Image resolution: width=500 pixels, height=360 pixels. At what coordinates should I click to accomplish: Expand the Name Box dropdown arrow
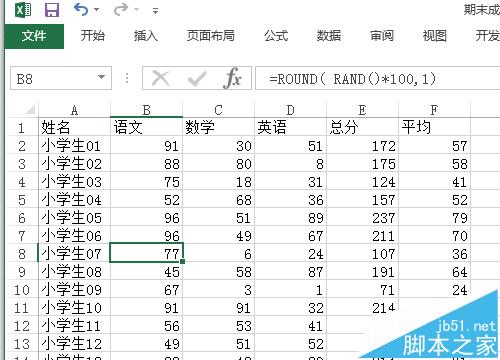tap(101, 77)
